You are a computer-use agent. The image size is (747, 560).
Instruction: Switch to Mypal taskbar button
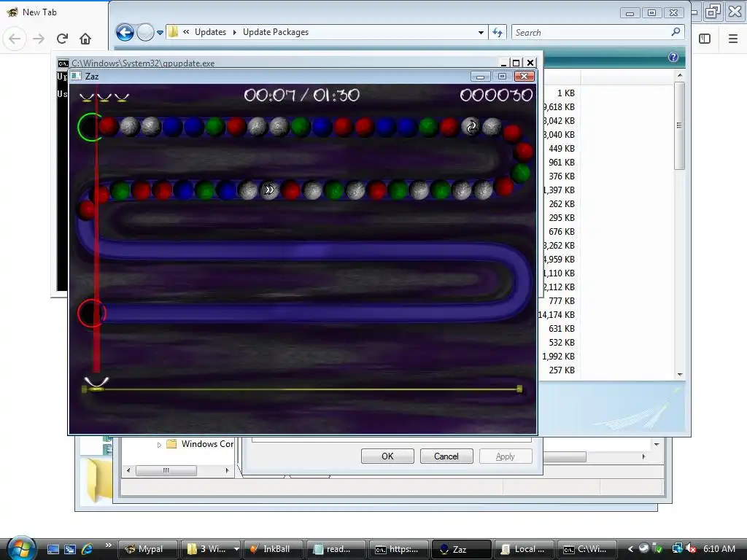point(147,549)
